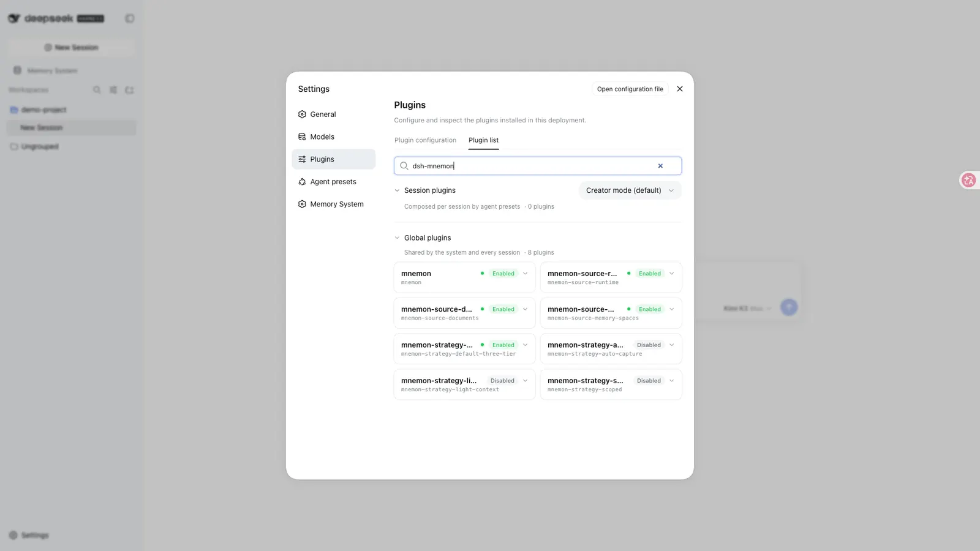Collapse the Session plugins section
This screenshot has height=551, width=980.
click(397, 190)
